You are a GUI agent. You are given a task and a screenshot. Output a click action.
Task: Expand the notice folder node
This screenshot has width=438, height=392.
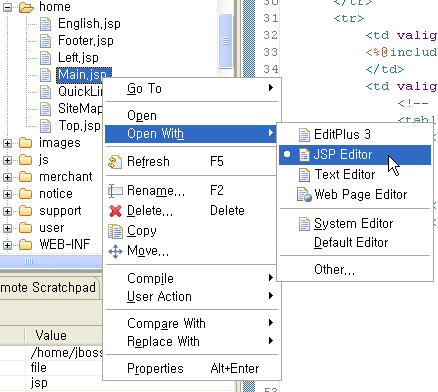(x=7, y=194)
